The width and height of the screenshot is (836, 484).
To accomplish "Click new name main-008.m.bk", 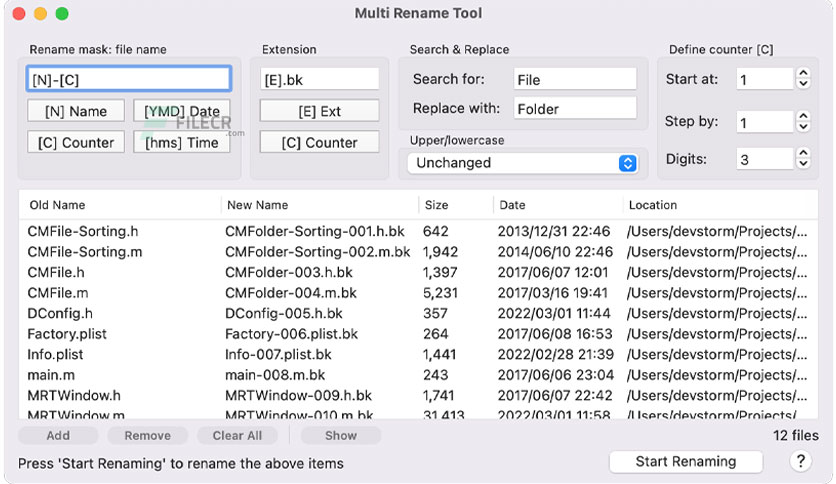I will [275, 375].
